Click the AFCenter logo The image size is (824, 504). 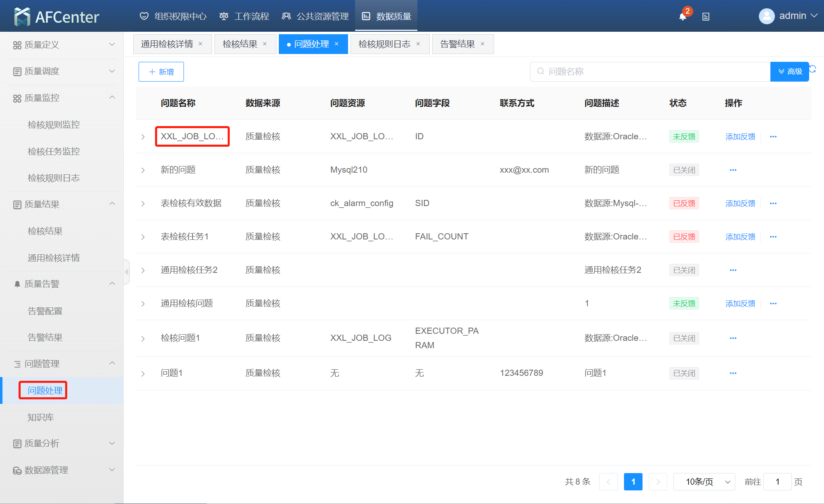pos(57,16)
